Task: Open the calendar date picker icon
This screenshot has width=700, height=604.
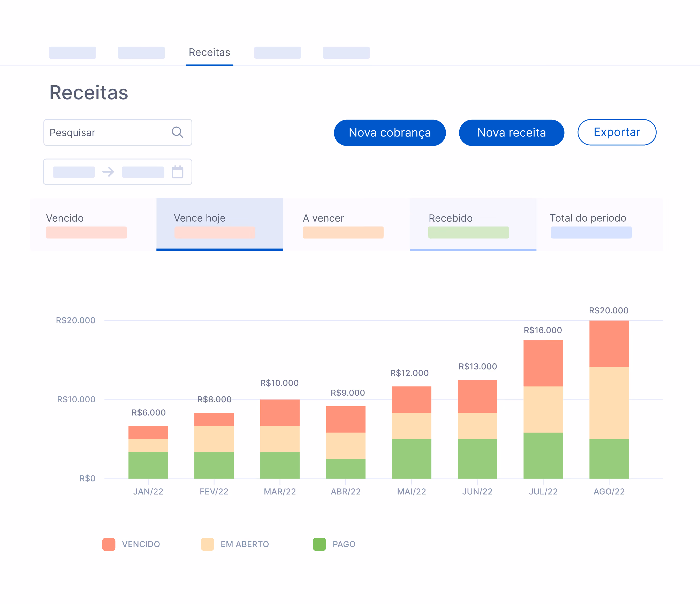Action: (x=177, y=172)
